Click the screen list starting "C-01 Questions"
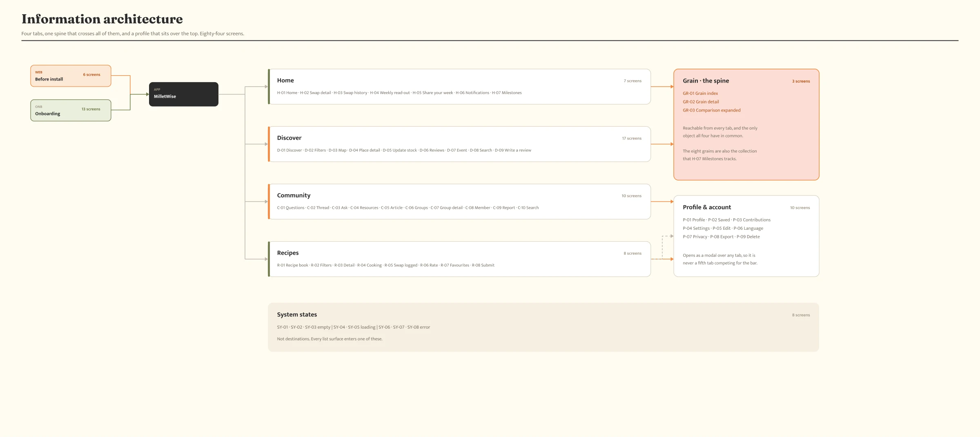 point(408,208)
